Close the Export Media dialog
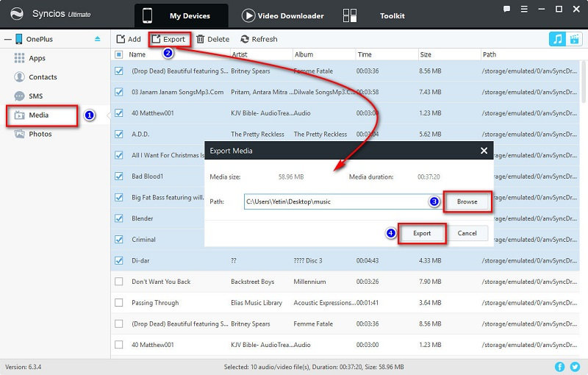This screenshot has height=375, width=588. pyautogui.click(x=484, y=151)
